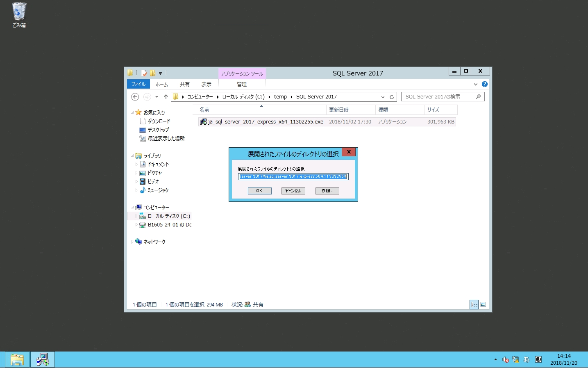Screen dimensions: 588x368
Task: Select details view in the status bar
Action: point(474,304)
